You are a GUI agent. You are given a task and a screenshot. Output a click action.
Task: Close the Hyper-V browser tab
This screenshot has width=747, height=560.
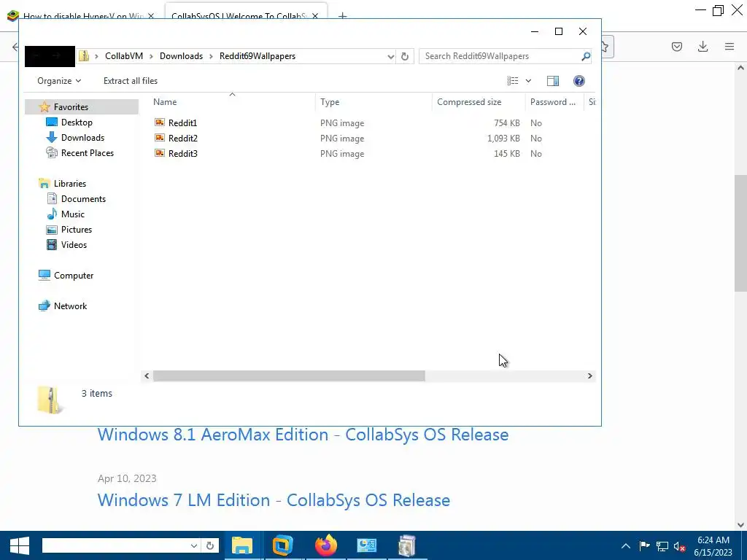pyautogui.click(x=151, y=16)
